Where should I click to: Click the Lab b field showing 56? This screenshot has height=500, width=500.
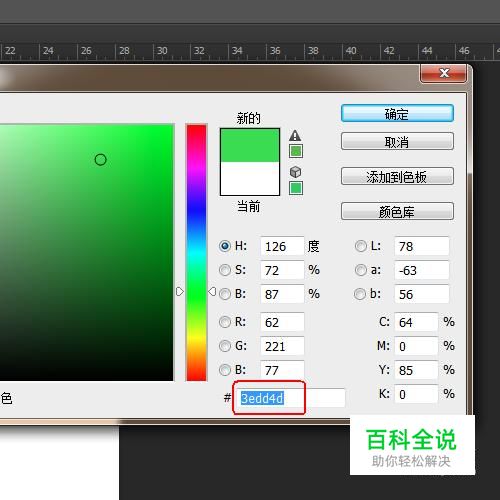tap(422, 294)
